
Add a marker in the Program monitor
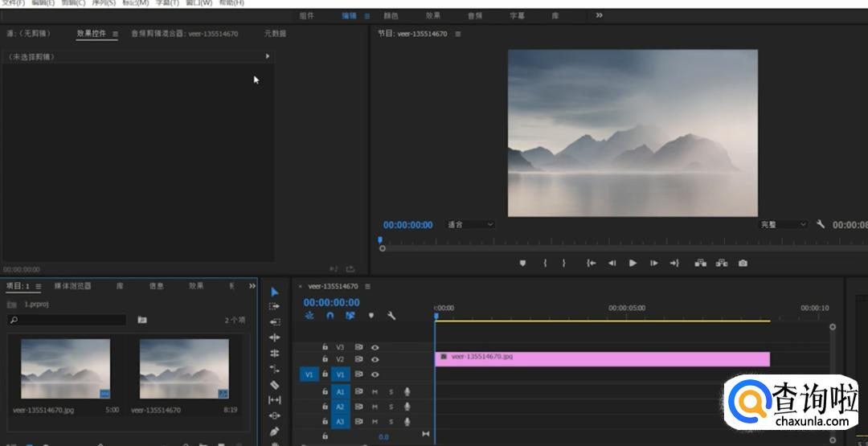click(x=522, y=263)
